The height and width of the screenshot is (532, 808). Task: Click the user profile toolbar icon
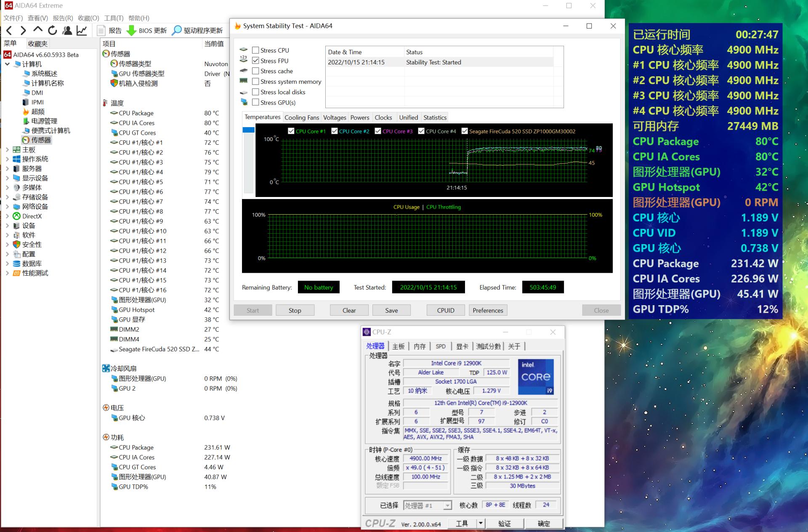click(x=67, y=30)
